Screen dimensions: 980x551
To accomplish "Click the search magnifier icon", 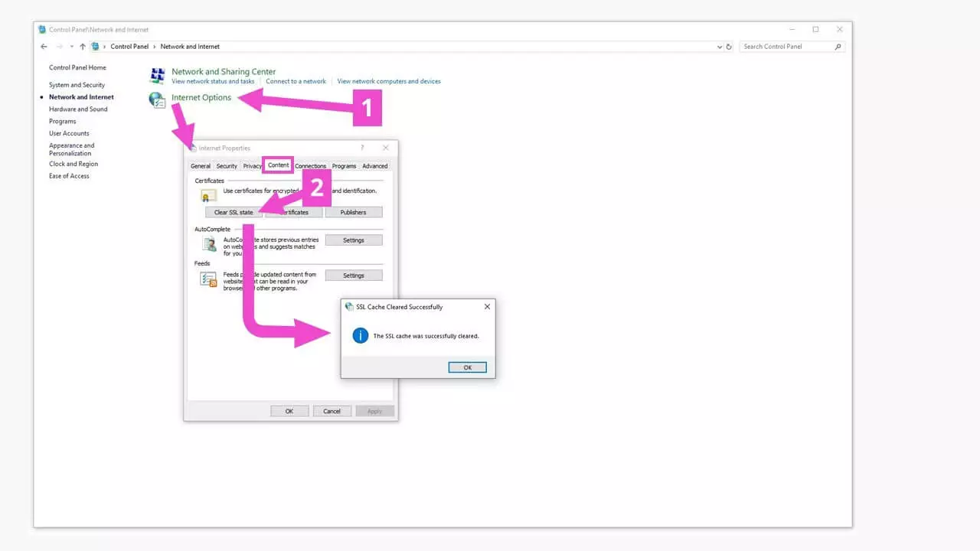I will pos(838,47).
